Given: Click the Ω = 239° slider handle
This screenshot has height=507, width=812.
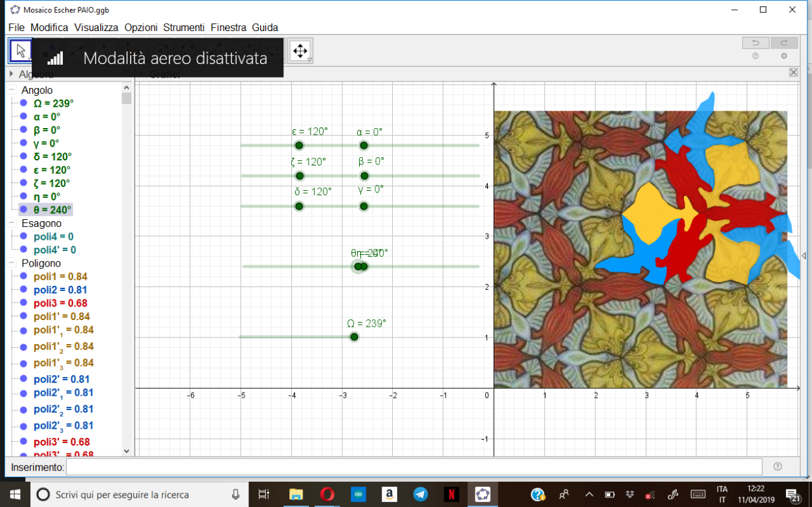Looking at the screenshot, I should tap(354, 337).
